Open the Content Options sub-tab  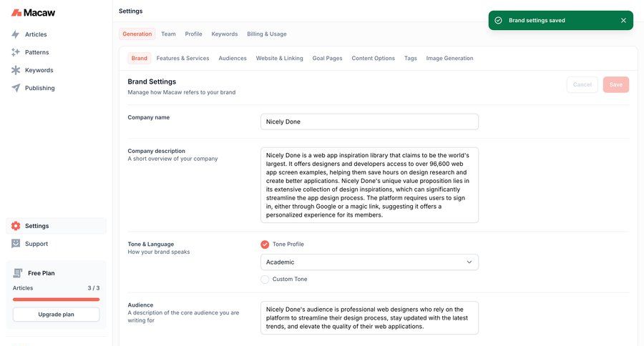click(x=373, y=59)
